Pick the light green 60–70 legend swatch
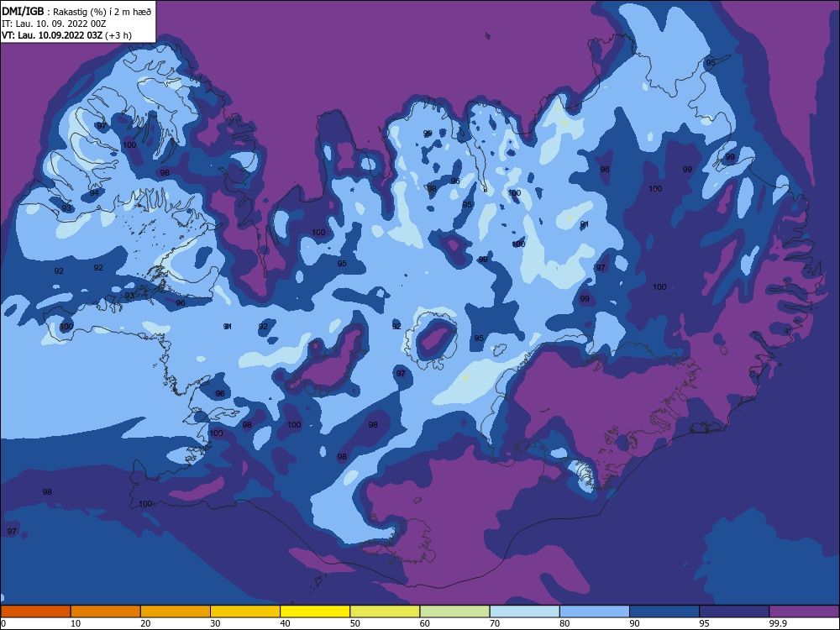Image resolution: width=840 pixels, height=630 pixels. point(454,612)
